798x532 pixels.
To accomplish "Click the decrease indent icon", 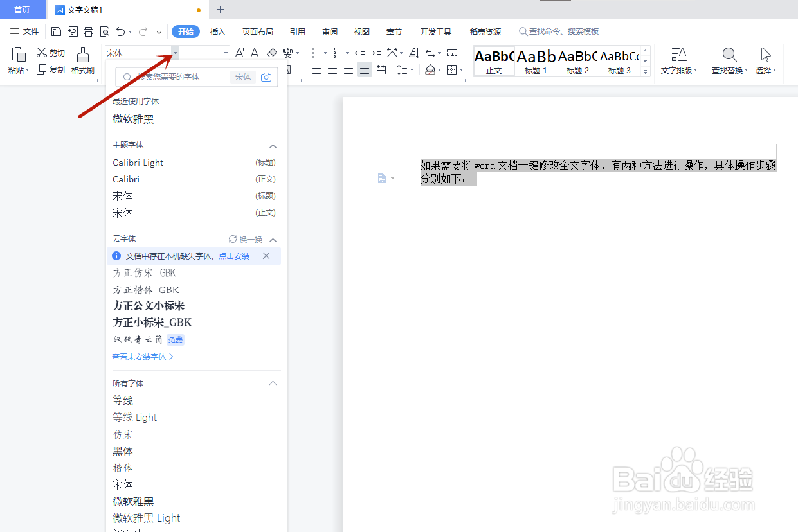I will click(x=360, y=53).
